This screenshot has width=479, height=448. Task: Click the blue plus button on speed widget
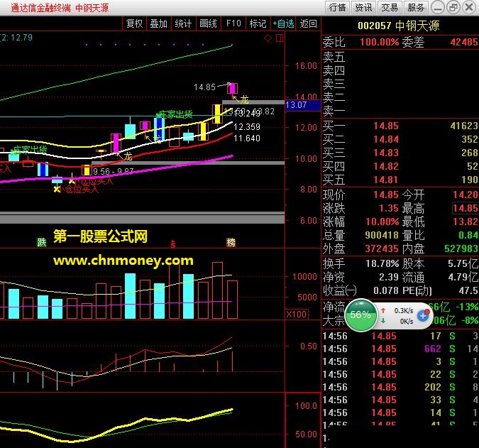point(423,316)
